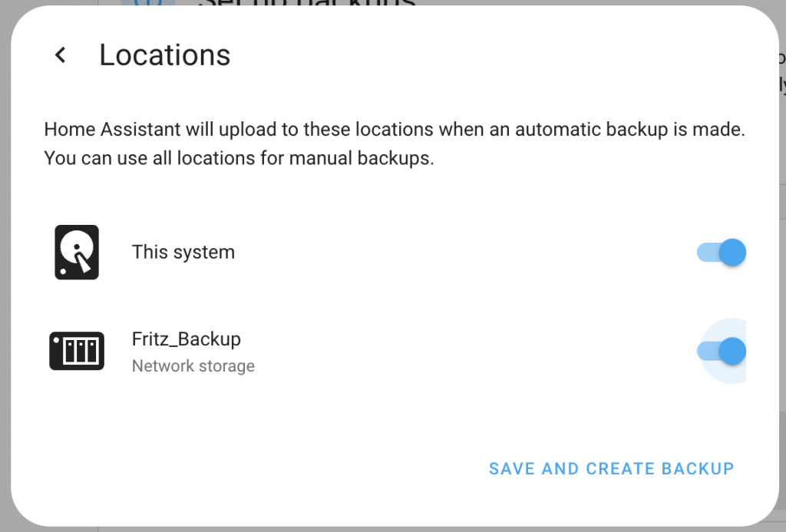Click empty space between This system label and toggle

[x=461, y=252]
